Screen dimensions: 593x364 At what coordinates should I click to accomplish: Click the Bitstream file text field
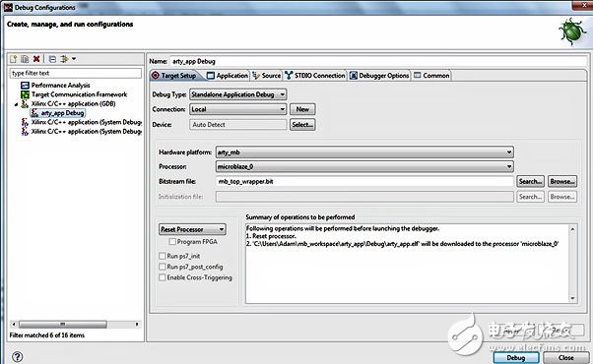tap(364, 182)
